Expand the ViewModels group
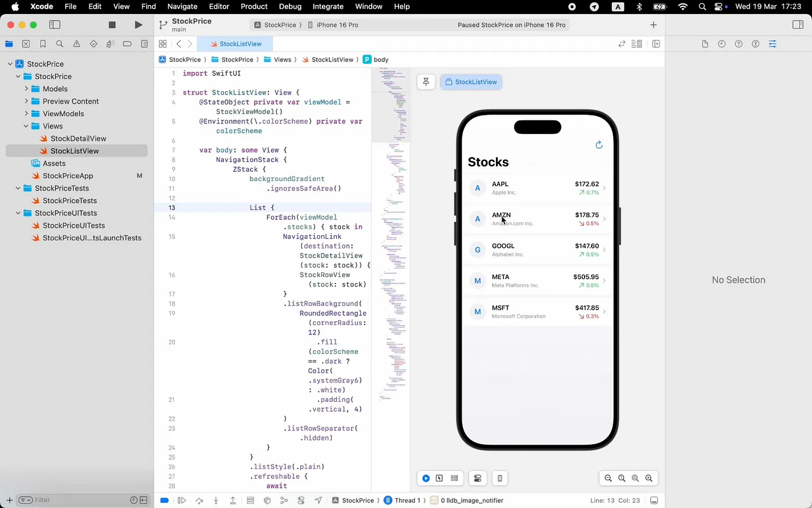 26,114
